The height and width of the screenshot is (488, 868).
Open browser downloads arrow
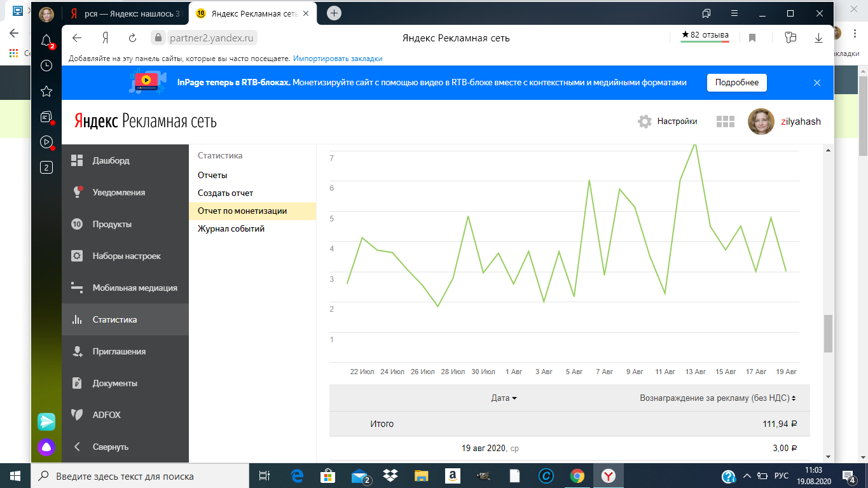(x=818, y=38)
